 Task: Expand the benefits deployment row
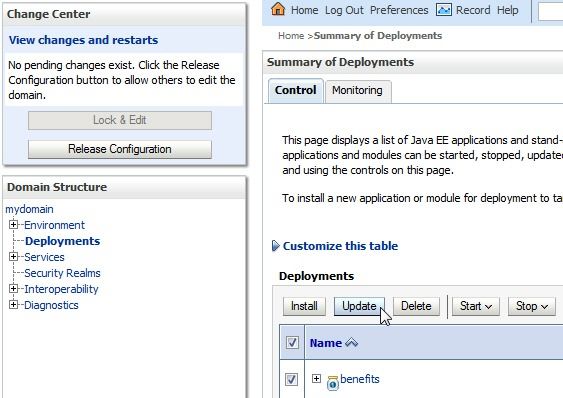pos(316,378)
